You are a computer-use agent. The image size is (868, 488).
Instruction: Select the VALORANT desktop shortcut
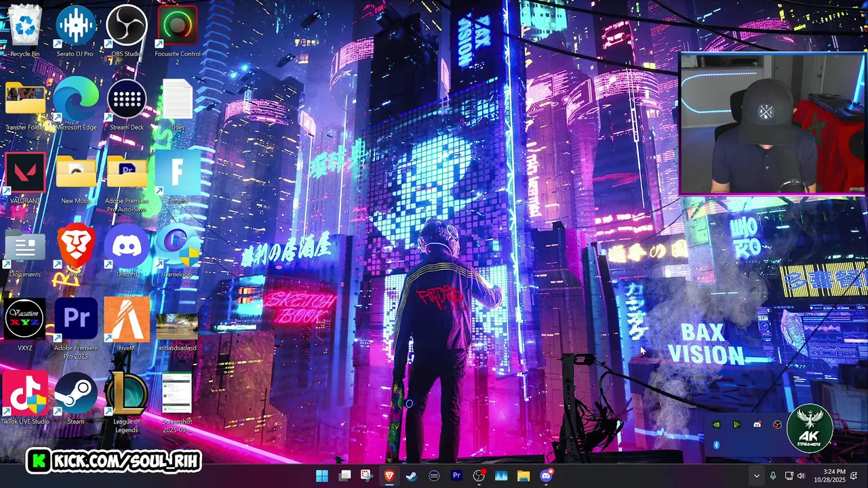25,178
